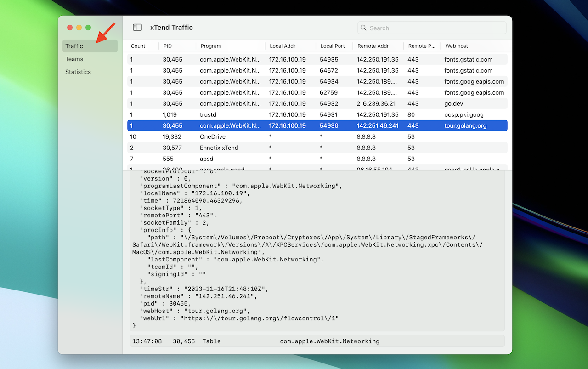Select the row with local port 62759
This screenshot has height=369, width=588.
pyautogui.click(x=317, y=92)
